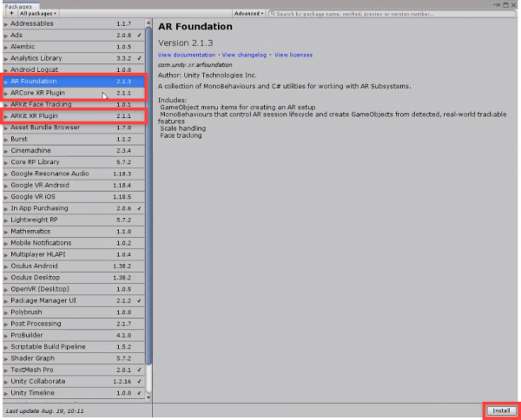
Task: Select the TextMesh Pro package
Action: pyautogui.click(x=74, y=370)
